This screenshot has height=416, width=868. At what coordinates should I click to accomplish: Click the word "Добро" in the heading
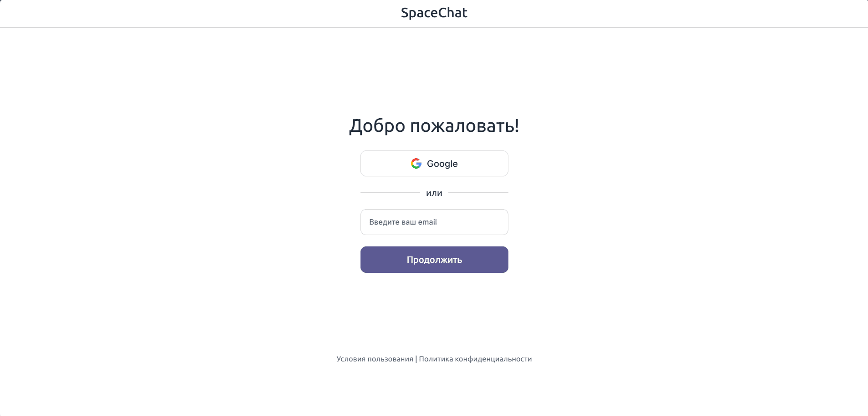pos(377,126)
